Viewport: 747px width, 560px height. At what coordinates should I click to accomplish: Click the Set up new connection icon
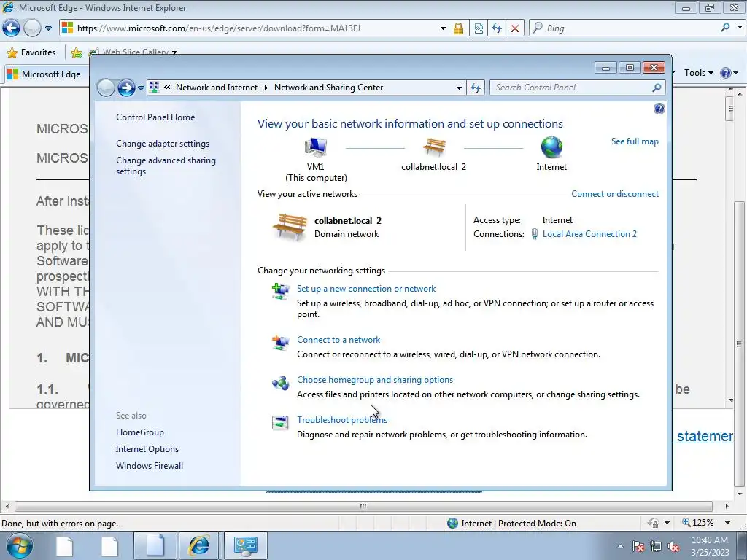click(x=281, y=291)
